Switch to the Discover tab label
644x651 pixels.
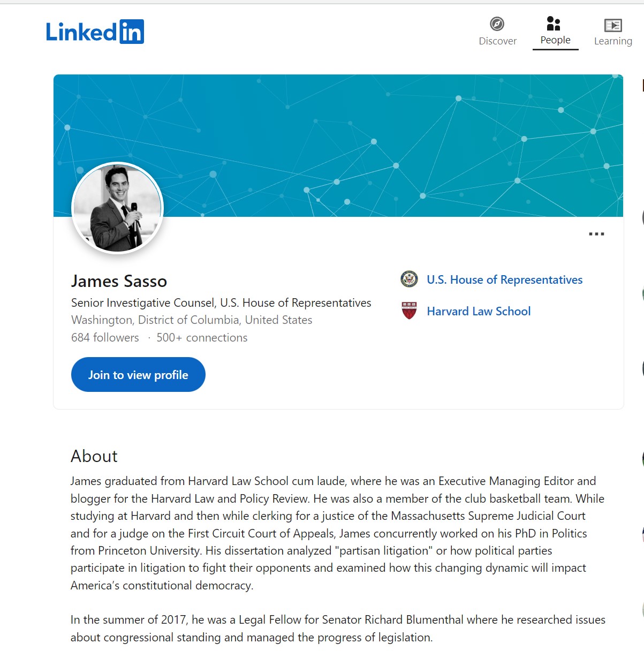(x=497, y=41)
